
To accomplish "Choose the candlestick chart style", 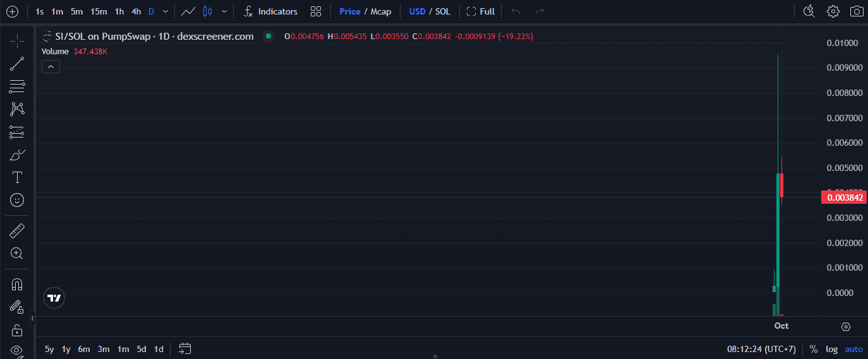I will coord(207,11).
